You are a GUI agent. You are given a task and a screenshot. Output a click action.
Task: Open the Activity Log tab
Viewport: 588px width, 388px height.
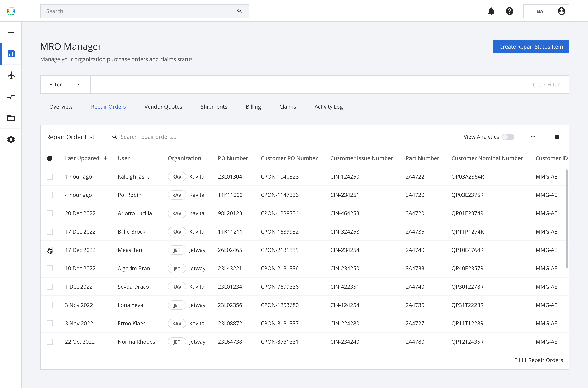[x=328, y=107]
